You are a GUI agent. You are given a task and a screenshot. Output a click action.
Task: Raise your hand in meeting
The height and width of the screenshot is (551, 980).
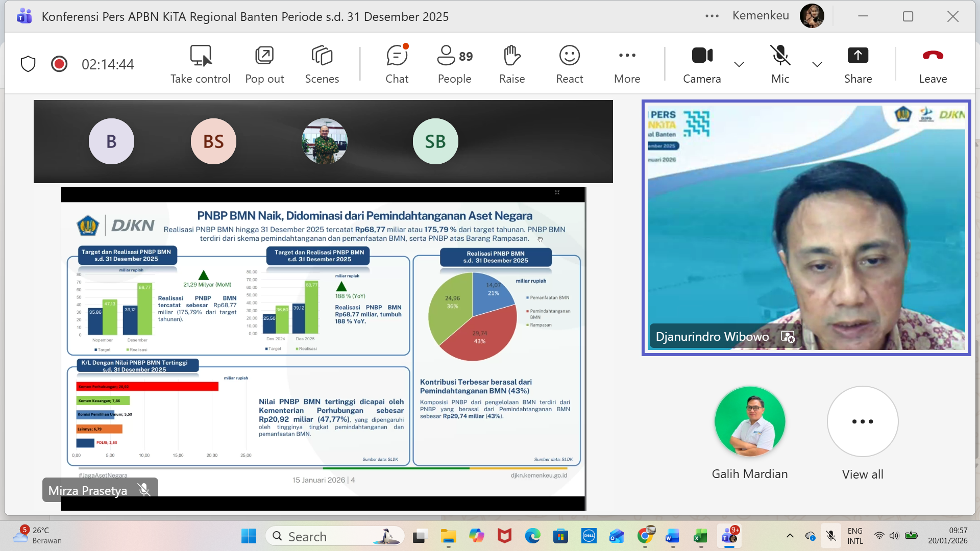pyautogui.click(x=511, y=64)
